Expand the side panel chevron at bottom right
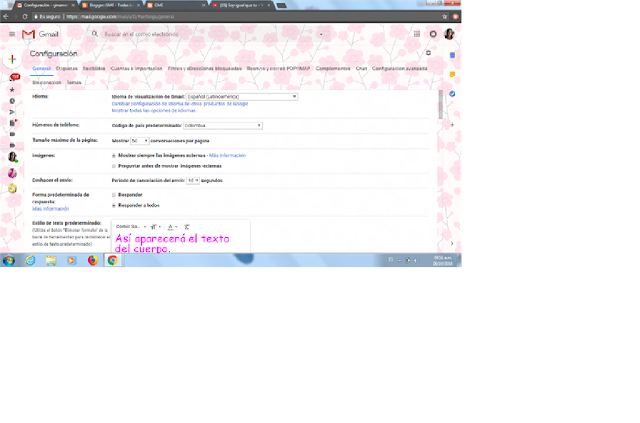 click(452, 243)
